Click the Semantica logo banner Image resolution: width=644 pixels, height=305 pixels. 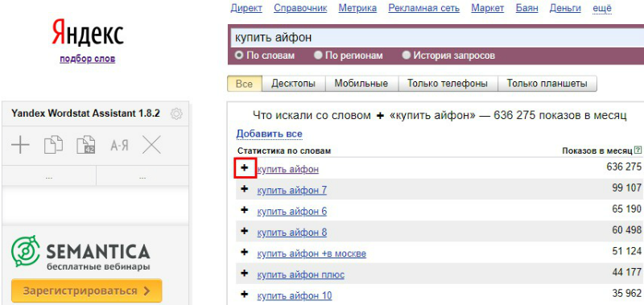point(80,253)
